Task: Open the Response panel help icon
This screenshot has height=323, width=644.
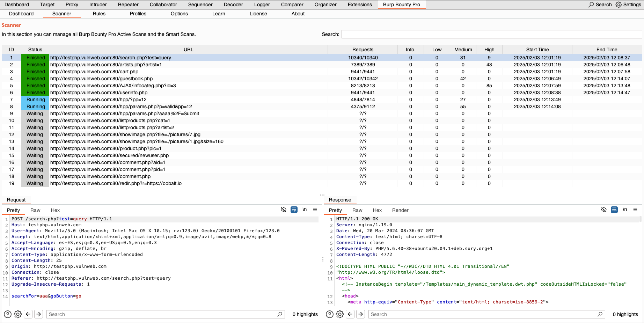Action: point(329,314)
